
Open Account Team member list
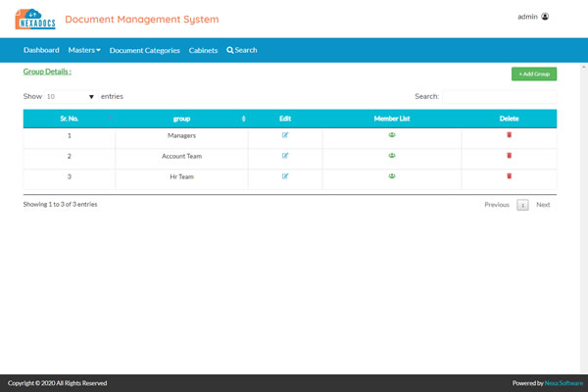[391, 155]
